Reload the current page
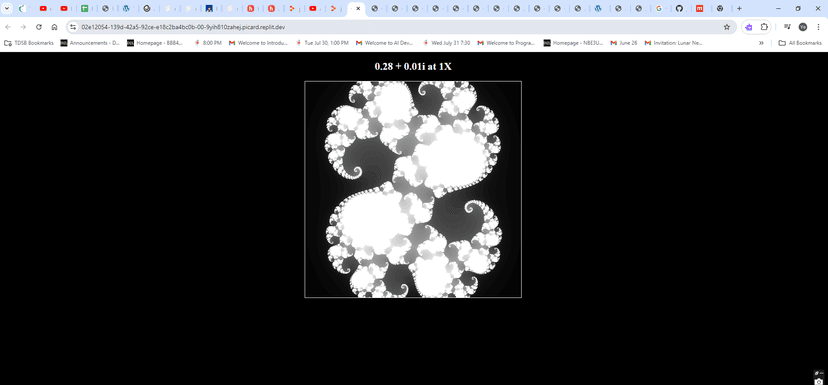The height and width of the screenshot is (385, 828). (x=39, y=27)
